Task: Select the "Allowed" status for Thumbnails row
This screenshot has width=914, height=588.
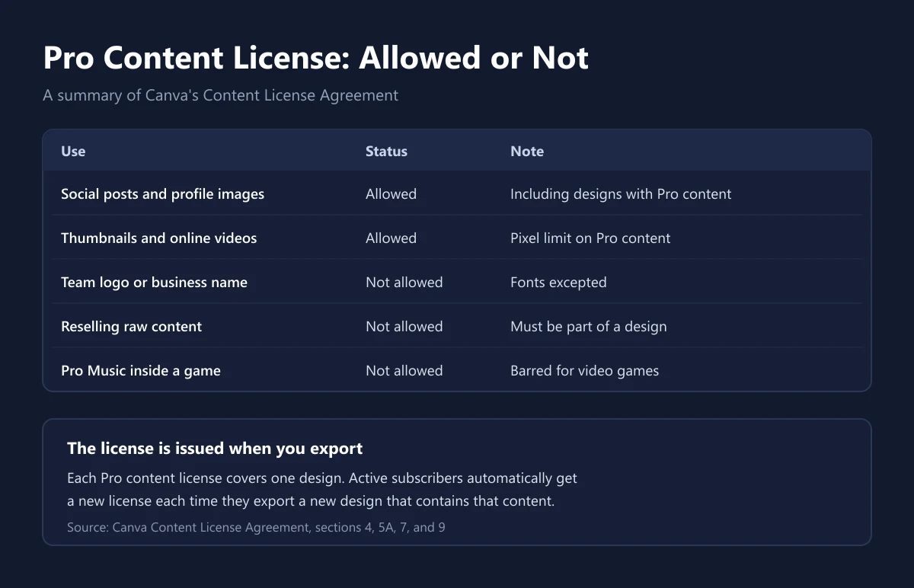Action: click(x=391, y=238)
